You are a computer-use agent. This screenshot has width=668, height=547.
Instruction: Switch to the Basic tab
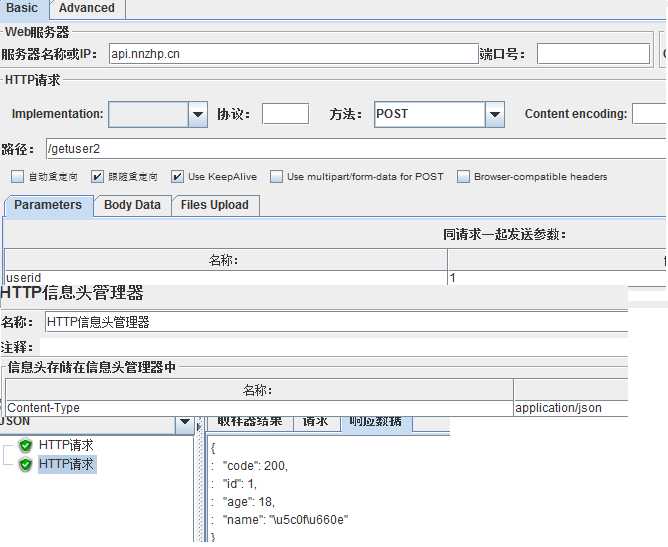[x=23, y=8]
